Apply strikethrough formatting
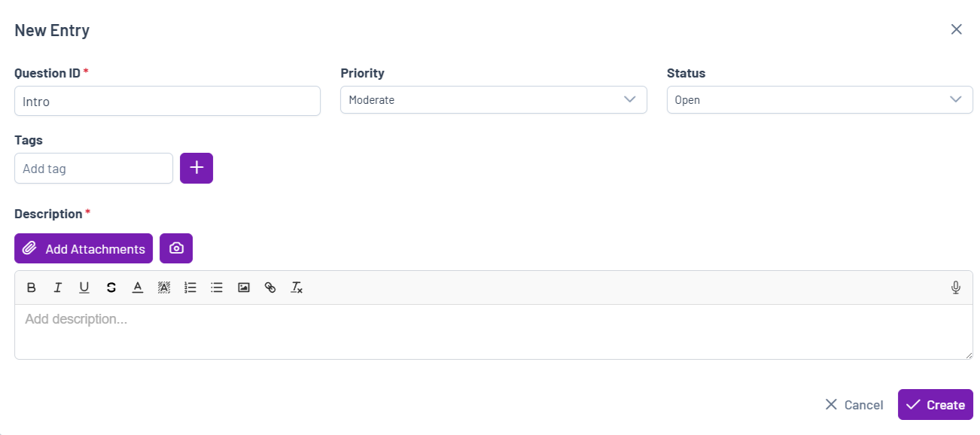 (111, 287)
